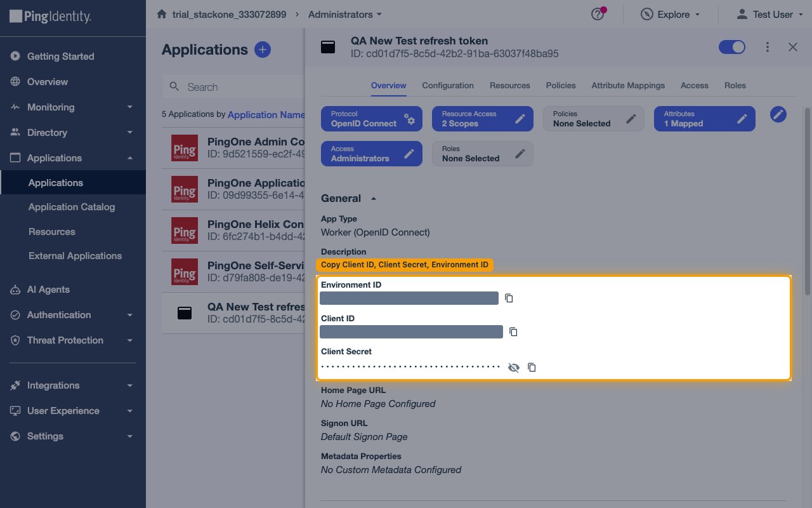Expand the Authentication sidebar section
Screen dimensions: 812x508
click(x=73, y=314)
